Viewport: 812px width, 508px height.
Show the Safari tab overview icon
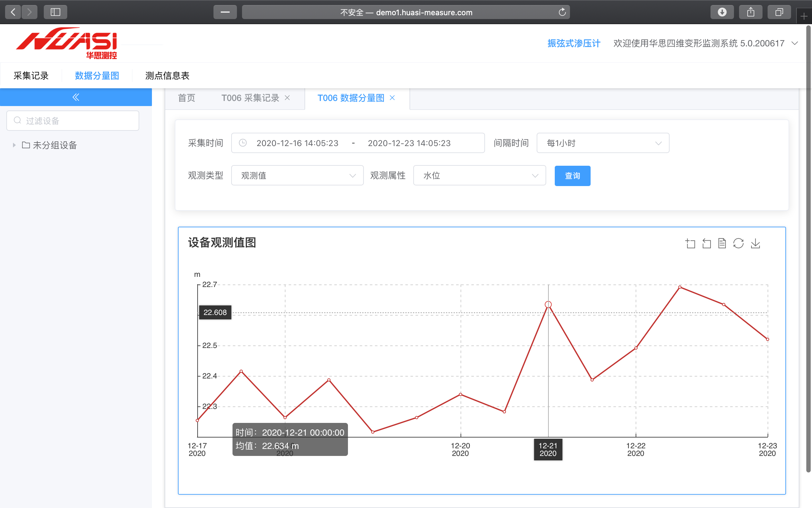pos(779,12)
